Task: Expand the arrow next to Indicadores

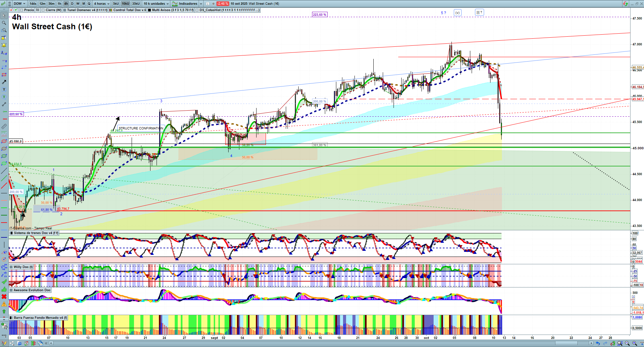Action: [201, 4]
